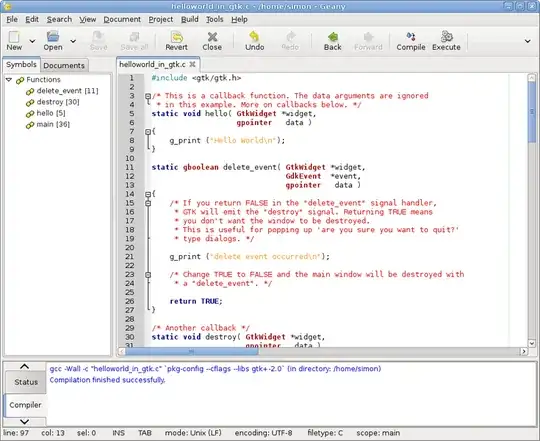Screen dimensions: 540x441
Task: Collapse the code fold at line 7
Action: (148, 132)
